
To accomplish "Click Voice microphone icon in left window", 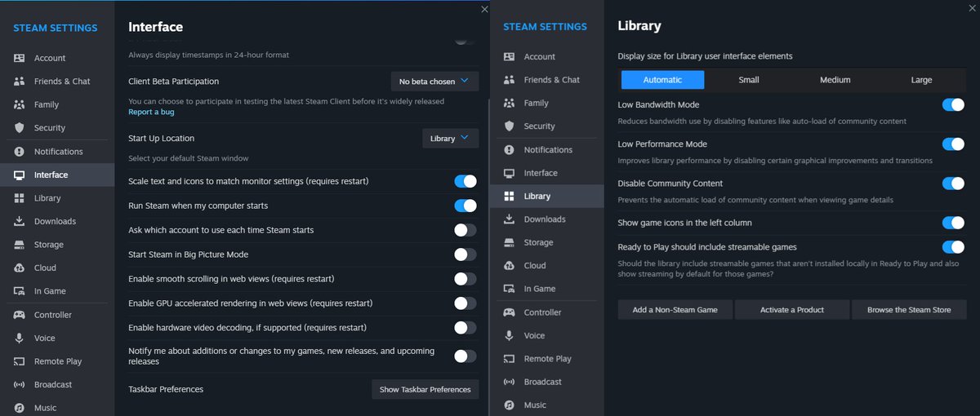I will pos(19,338).
